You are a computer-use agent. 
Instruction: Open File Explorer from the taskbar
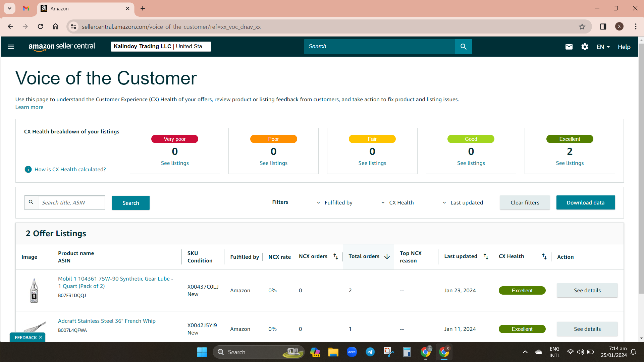tap(333, 352)
